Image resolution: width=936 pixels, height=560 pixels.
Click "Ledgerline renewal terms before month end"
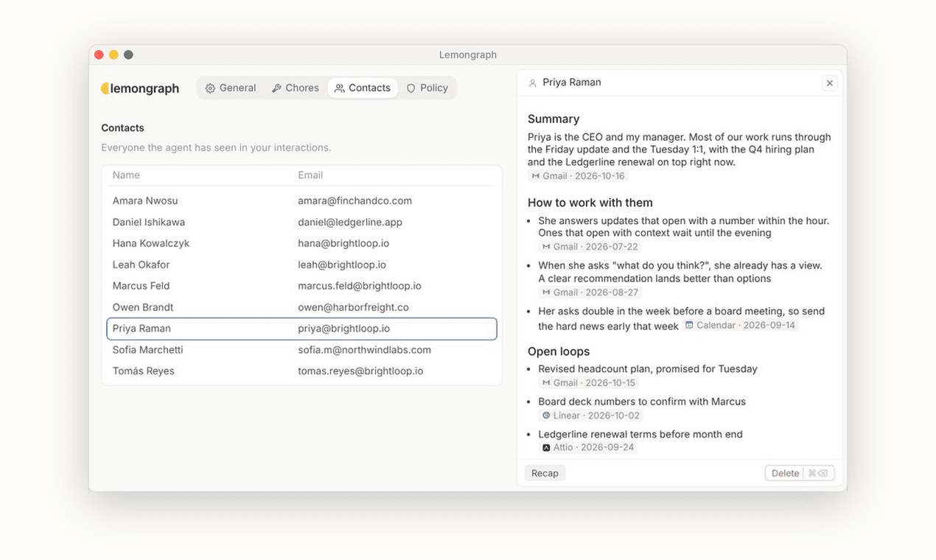pos(640,434)
